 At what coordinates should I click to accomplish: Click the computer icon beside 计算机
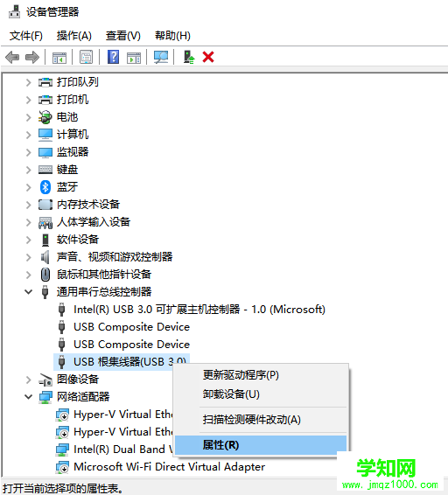coord(45,135)
